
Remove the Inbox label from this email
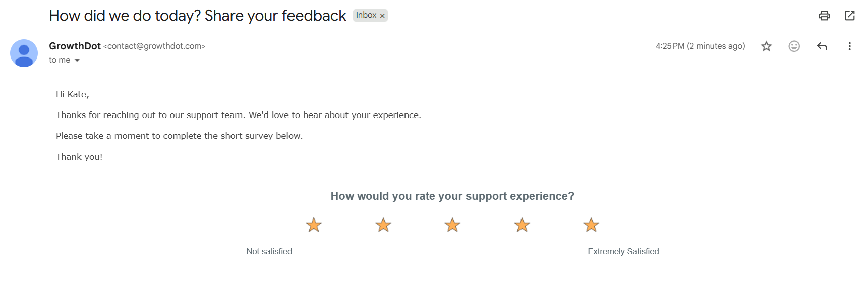pos(382,15)
